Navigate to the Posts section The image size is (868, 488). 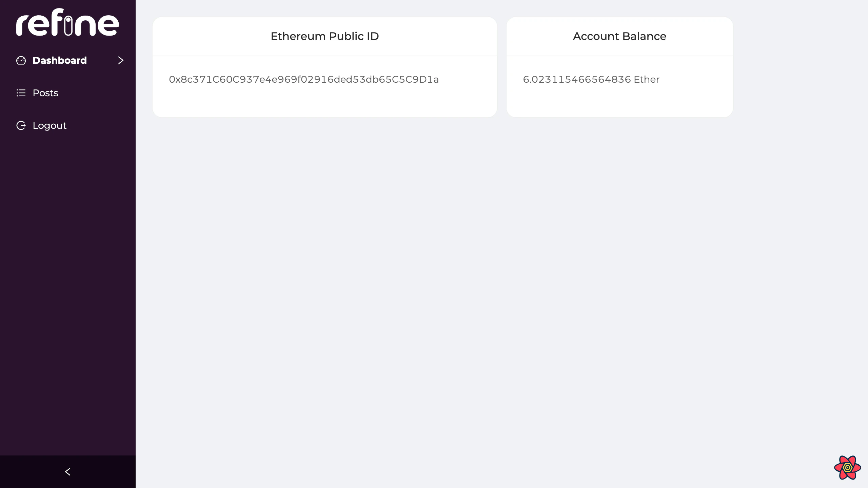(45, 93)
